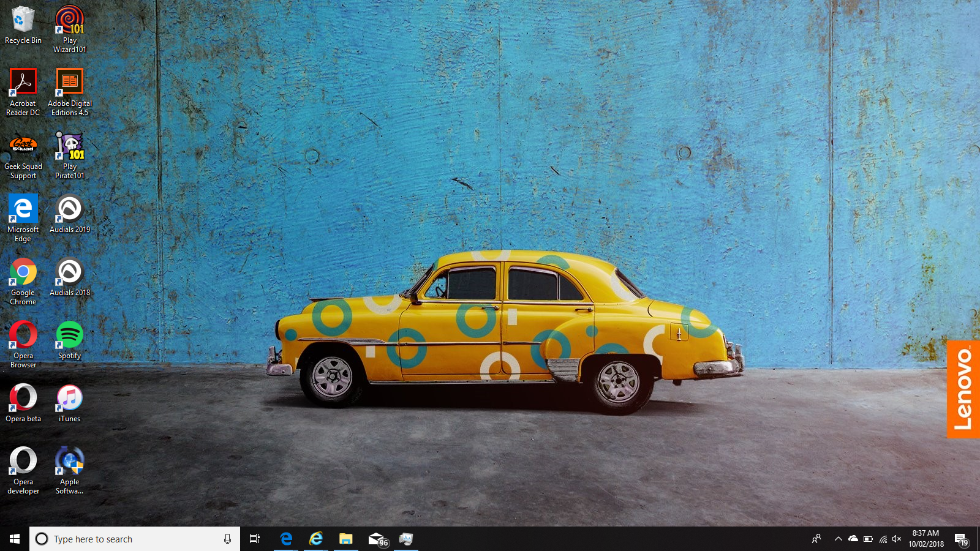The height and width of the screenshot is (551, 980).
Task: Select the Recycle Bin icon
Action: (23, 25)
